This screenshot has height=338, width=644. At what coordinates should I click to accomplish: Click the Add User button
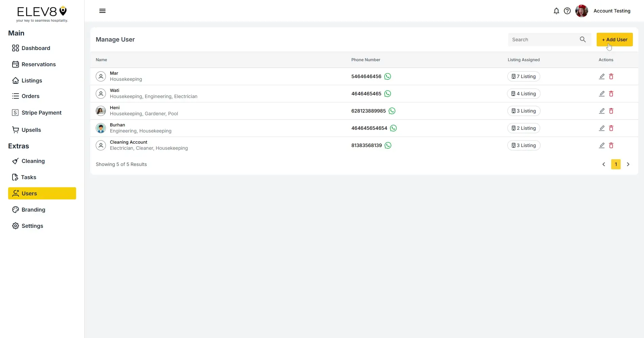tap(615, 40)
